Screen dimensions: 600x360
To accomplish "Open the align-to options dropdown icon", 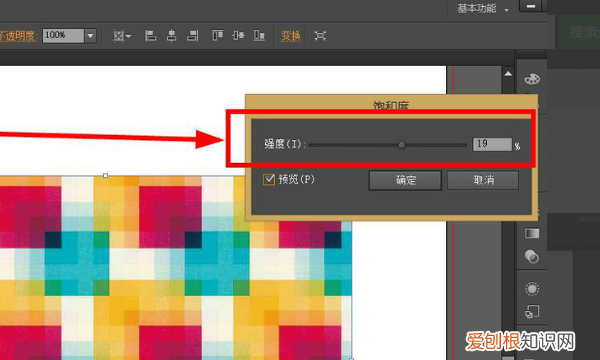I will pos(122,36).
